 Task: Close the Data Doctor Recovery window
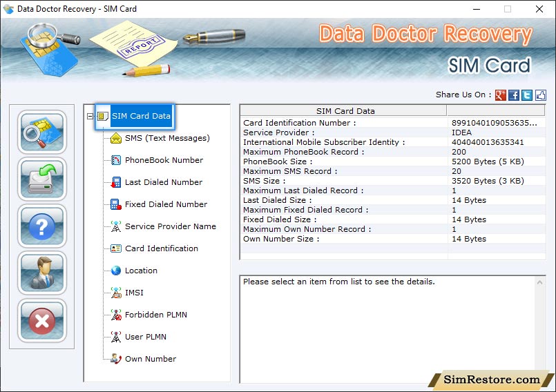(x=539, y=9)
